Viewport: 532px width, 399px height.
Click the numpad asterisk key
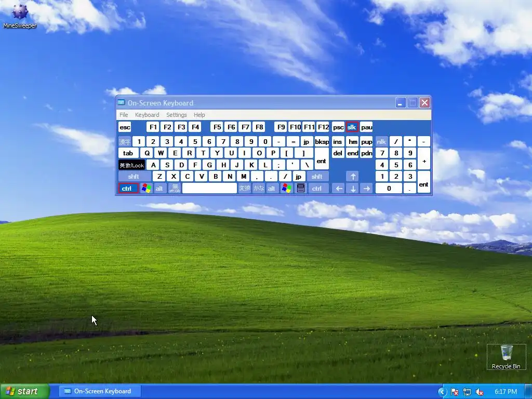[410, 141]
